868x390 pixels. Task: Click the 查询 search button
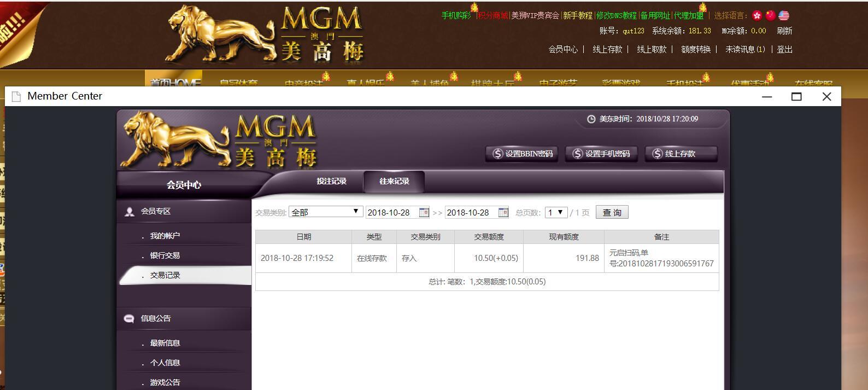tap(612, 212)
